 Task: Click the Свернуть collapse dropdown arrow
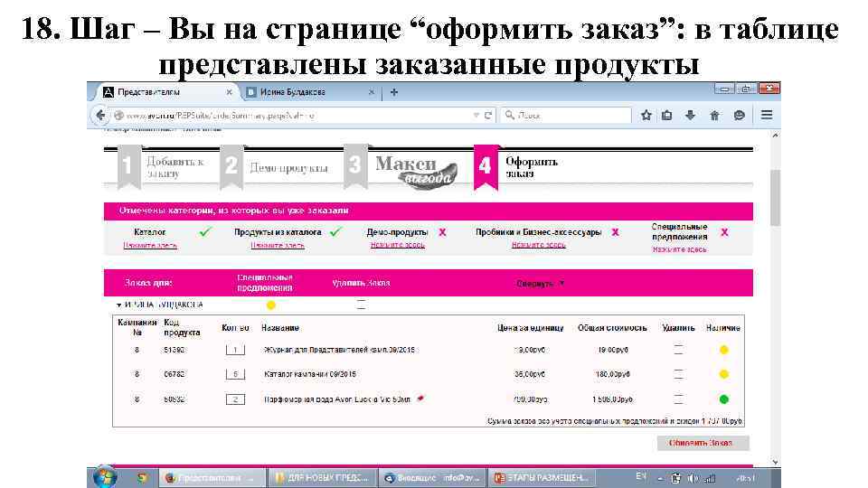point(561,283)
